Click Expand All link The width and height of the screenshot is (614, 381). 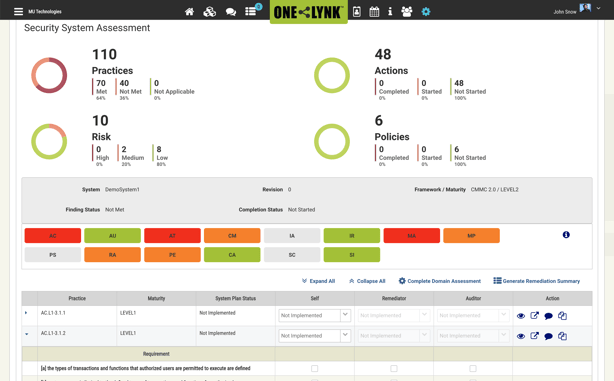[x=318, y=281]
